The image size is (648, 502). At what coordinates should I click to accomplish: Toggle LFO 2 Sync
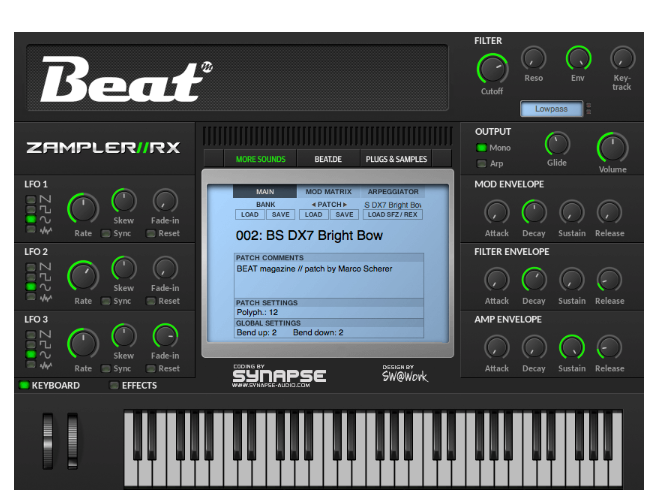tap(106, 301)
